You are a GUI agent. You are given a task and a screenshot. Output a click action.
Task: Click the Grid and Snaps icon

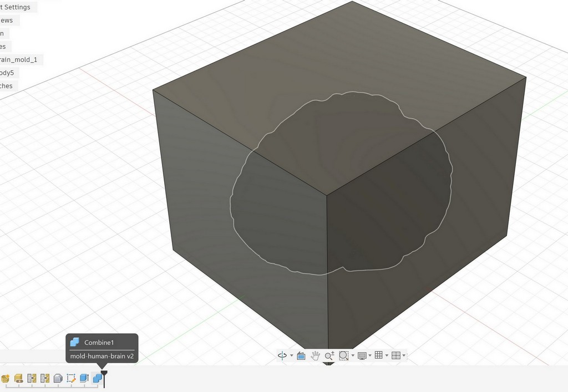click(x=378, y=355)
